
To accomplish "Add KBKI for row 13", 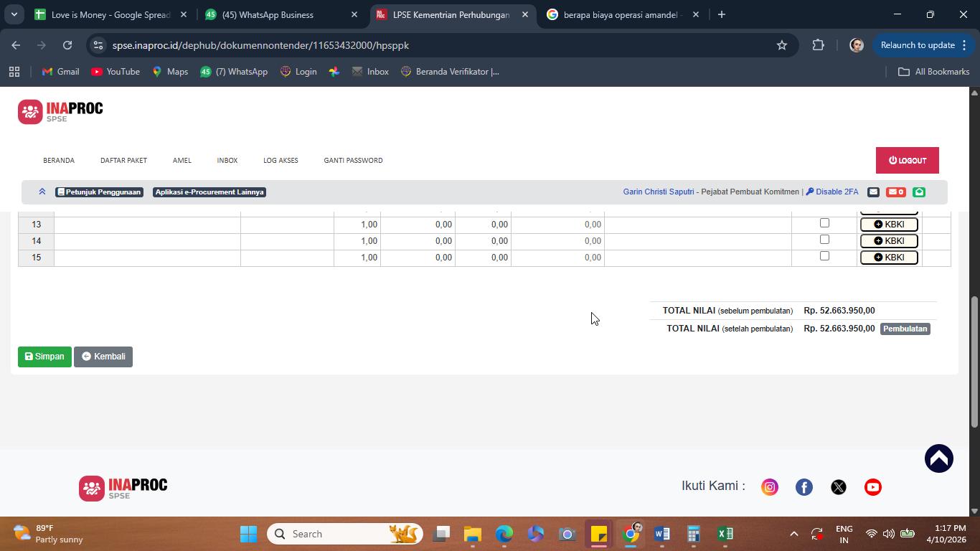I will (889, 224).
